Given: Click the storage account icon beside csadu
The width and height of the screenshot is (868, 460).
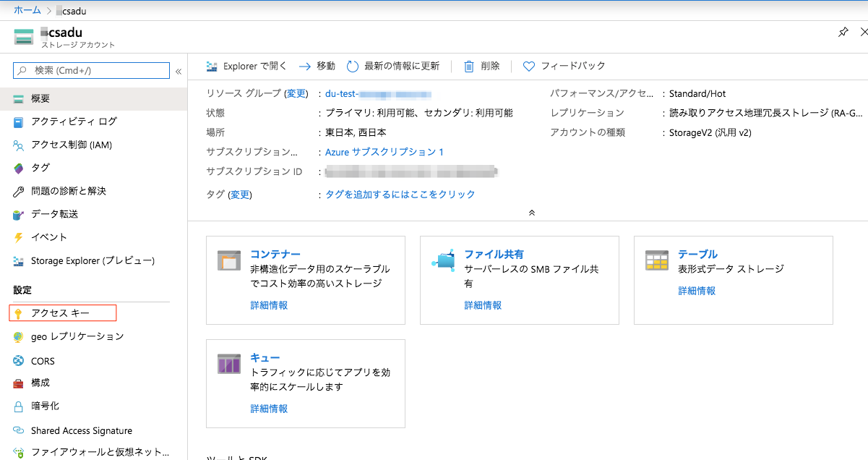Looking at the screenshot, I should pyautogui.click(x=24, y=37).
